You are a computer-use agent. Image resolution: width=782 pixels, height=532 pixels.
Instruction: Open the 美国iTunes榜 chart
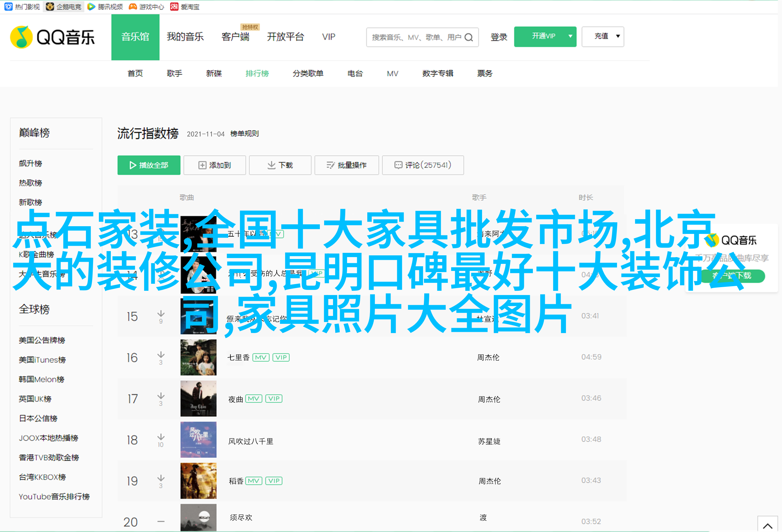pyautogui.click(x=42, y=360)
